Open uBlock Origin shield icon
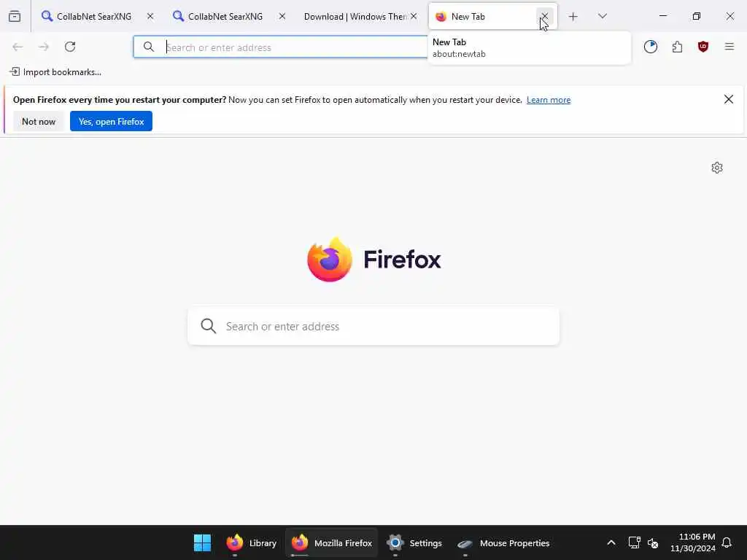The height and width of the screenshot is (560, 747). (703, 47)
